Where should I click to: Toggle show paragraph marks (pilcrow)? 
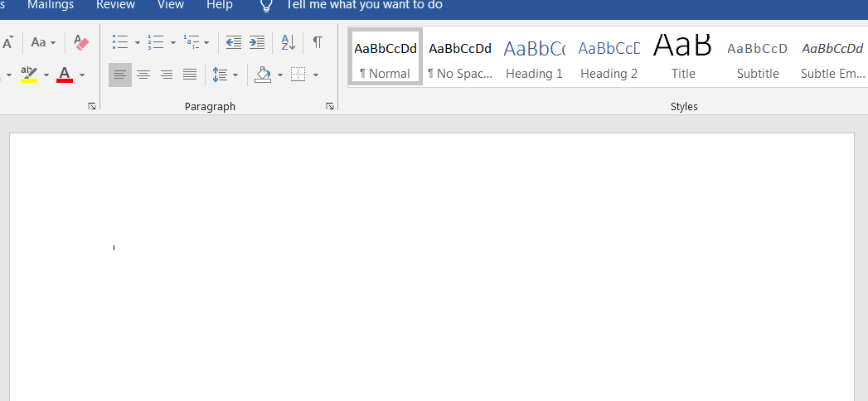pyautogui.click(x=318, y=42)
